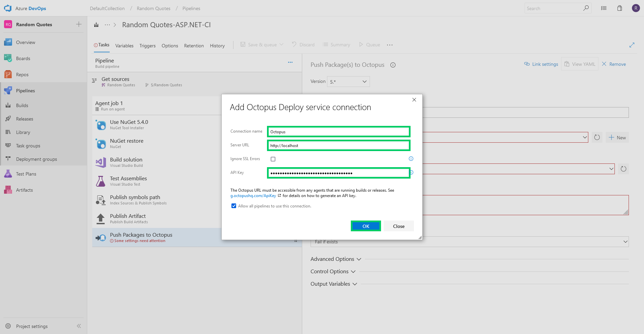Open the Boards sidebar section
The width and height of the screenshot is (644, 334).
coord(23,58)
